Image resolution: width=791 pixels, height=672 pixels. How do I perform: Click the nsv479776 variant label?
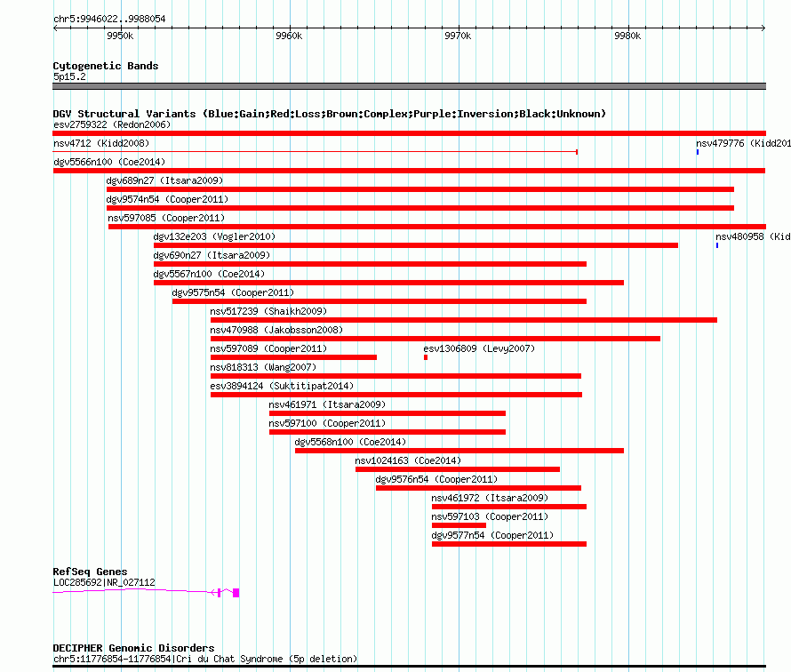coord(743,143)
